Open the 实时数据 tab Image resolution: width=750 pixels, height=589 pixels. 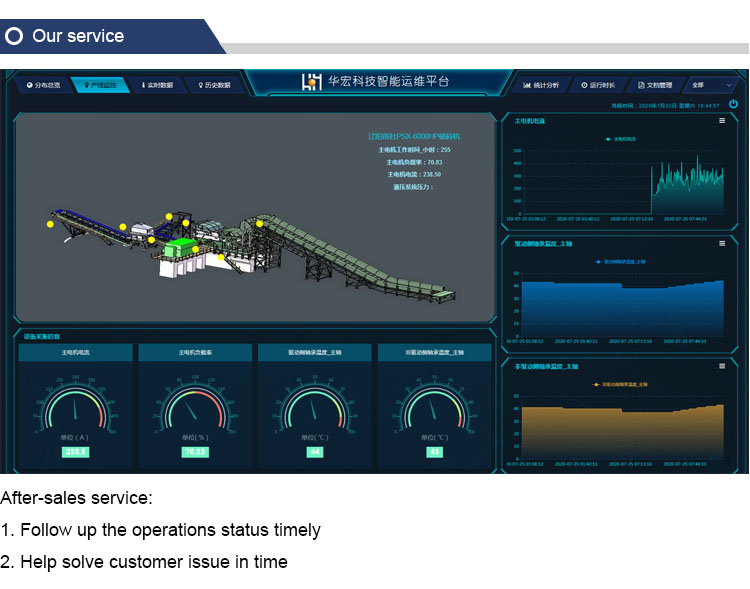[157, 85]
